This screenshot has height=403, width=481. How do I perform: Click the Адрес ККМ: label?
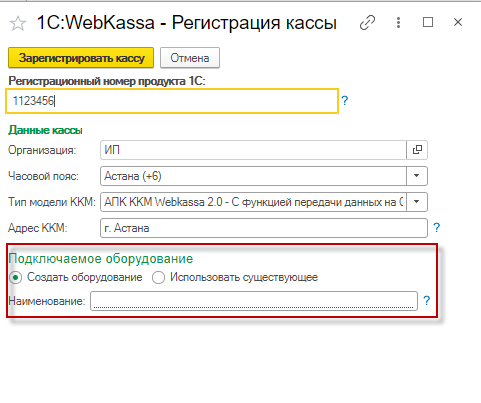[38, 228]
